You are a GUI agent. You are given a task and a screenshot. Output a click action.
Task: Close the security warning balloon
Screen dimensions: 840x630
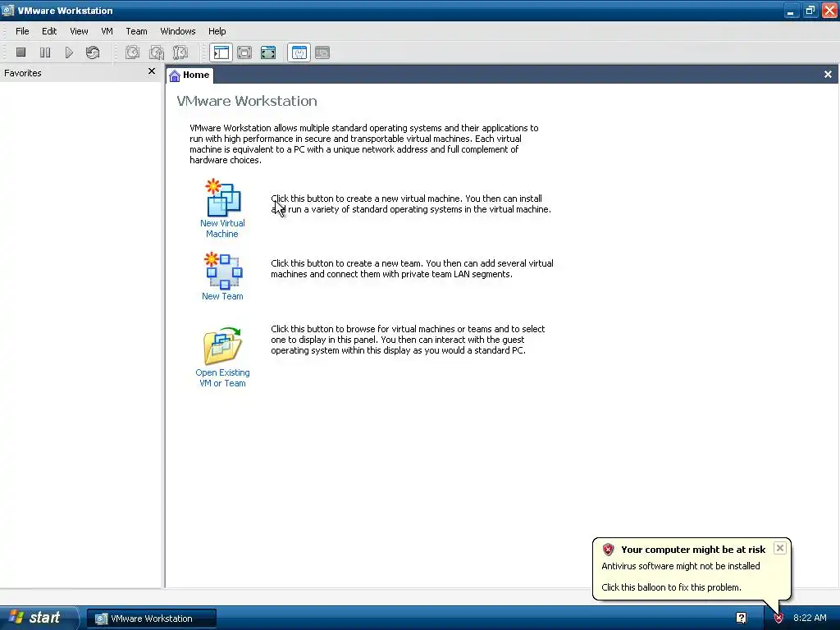click(780, 548)
